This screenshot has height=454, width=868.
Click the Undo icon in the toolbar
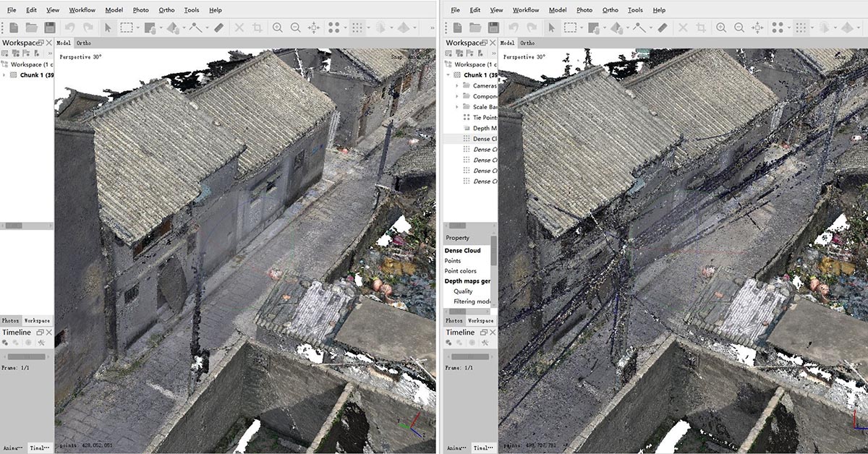(71, 27)
